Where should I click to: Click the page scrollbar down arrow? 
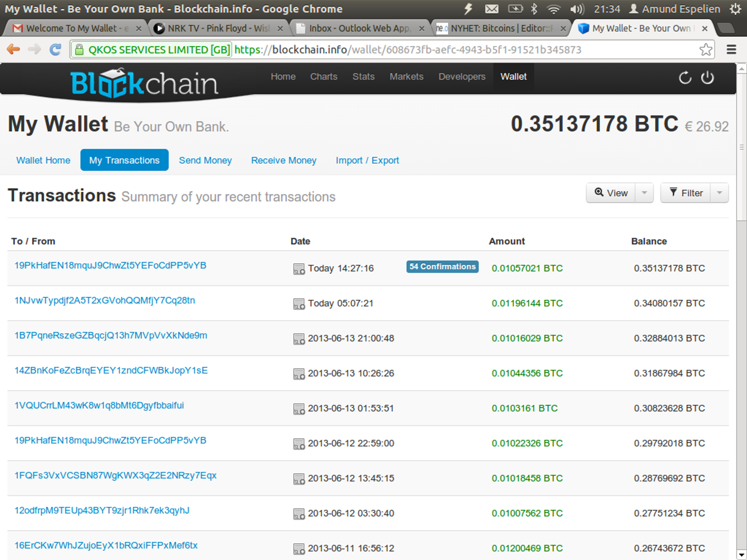741,554
